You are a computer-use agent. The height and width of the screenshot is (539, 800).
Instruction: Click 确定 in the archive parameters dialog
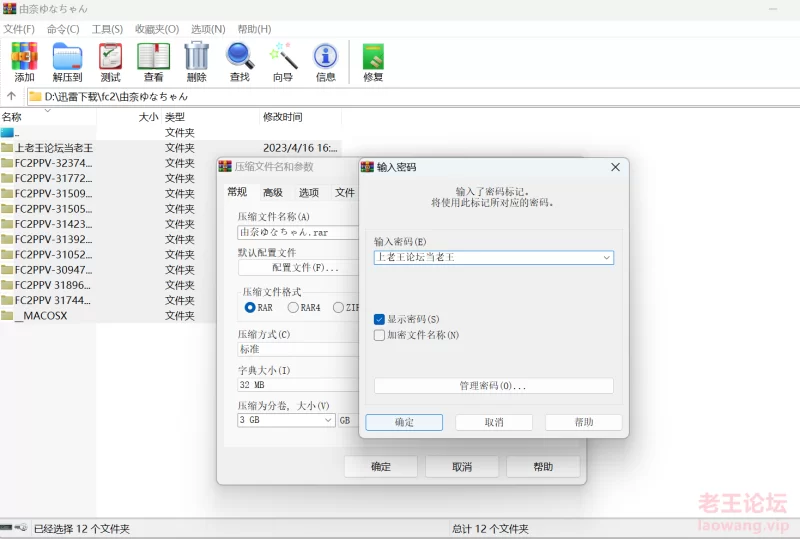[381, 467]
